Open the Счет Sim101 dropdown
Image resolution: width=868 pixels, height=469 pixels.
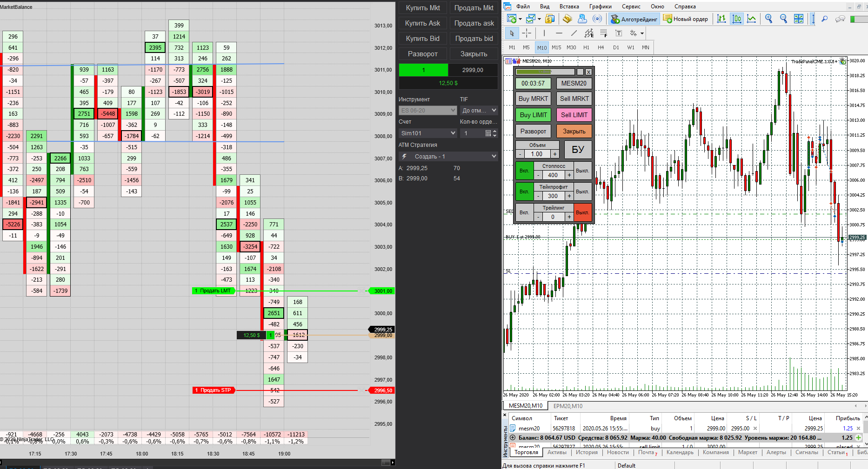(x=428, y=133)
